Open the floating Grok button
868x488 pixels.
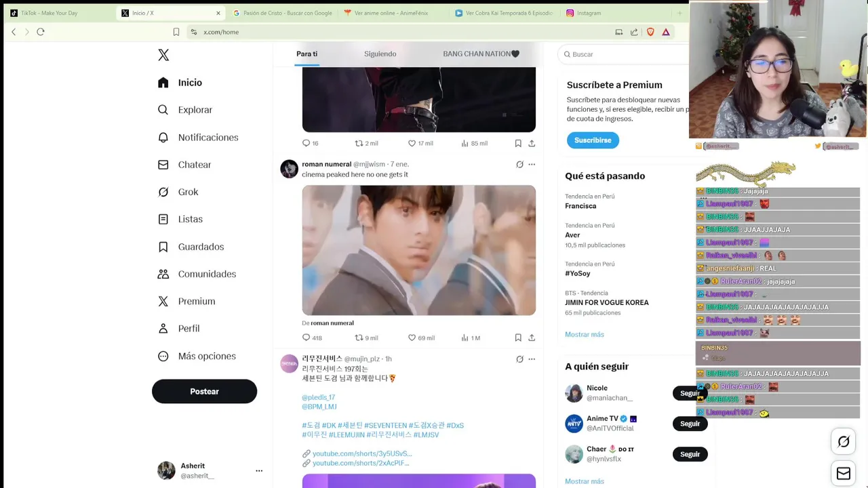click(x=844, y=442)
